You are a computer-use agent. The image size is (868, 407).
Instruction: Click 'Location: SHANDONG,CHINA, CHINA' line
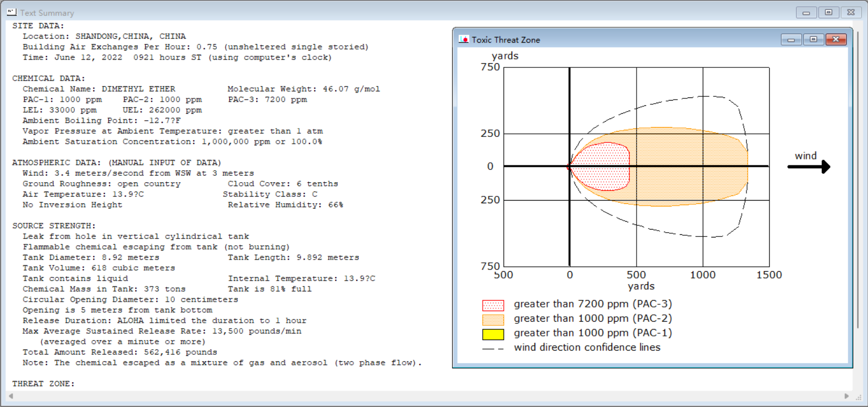(104, 36)
